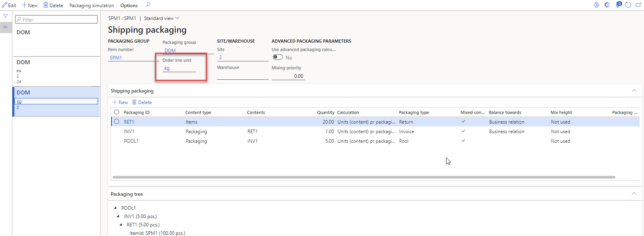Open the filter pane funnel icon
Viewport: 644px width, 236px height.
click(x=6, y=16)
